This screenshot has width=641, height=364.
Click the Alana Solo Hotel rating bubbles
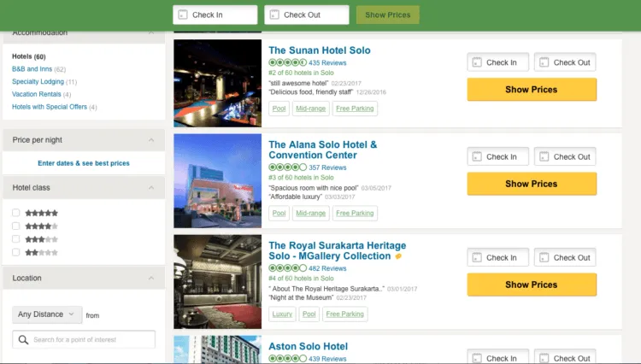tap(287, 167)
